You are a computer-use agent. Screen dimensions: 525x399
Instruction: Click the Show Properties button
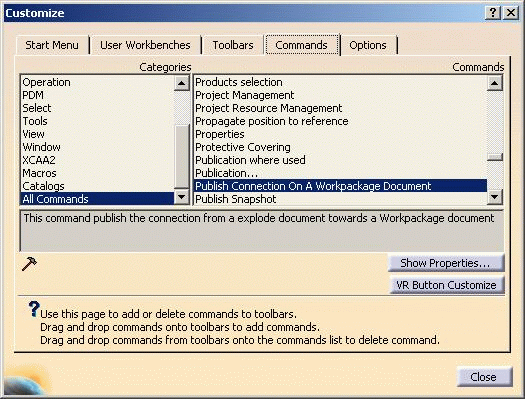pyautogui.click(x=446, y=263)
